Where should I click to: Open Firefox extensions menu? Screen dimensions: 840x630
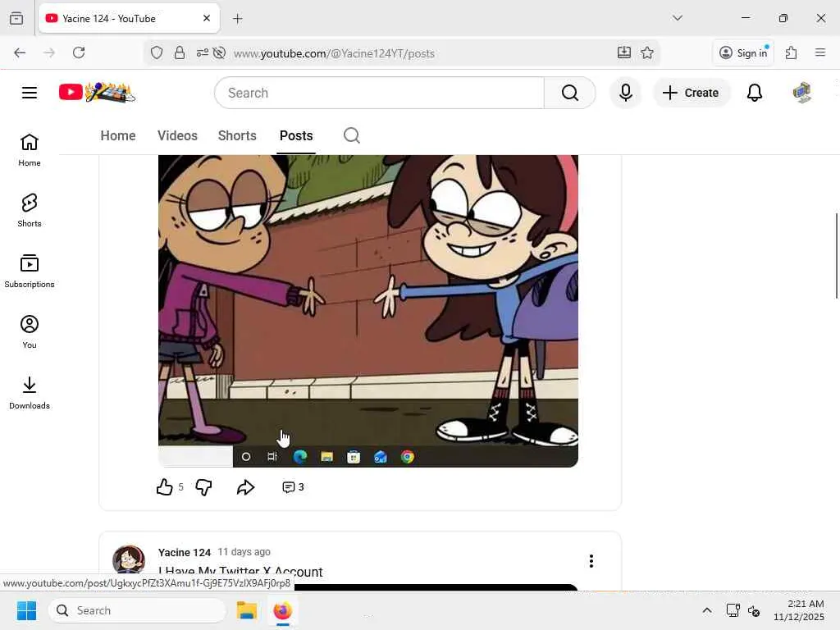(x=792, y=52)
